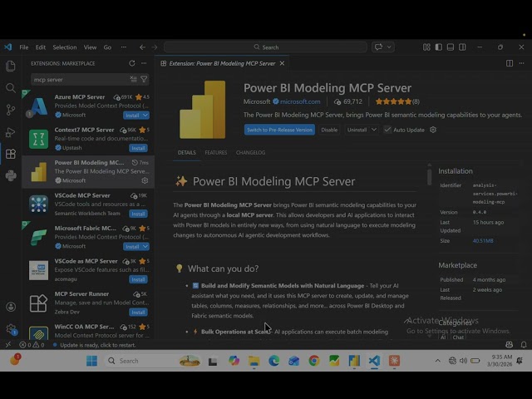This screenshot has width=532, height=399.
Task: Switch to the Features tab
Action: pos(216,153)
